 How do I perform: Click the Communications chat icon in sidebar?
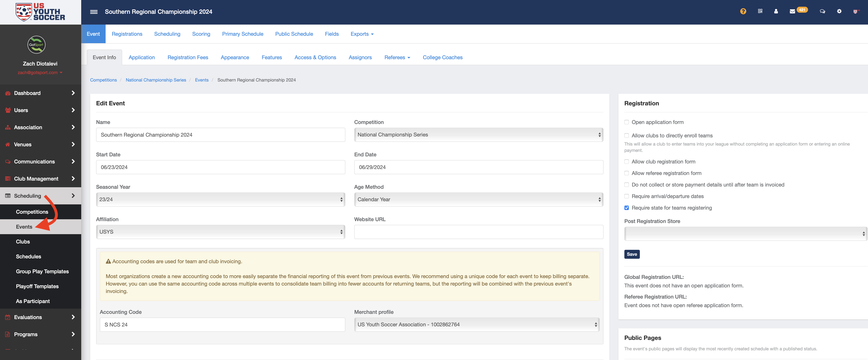(8, 162)
